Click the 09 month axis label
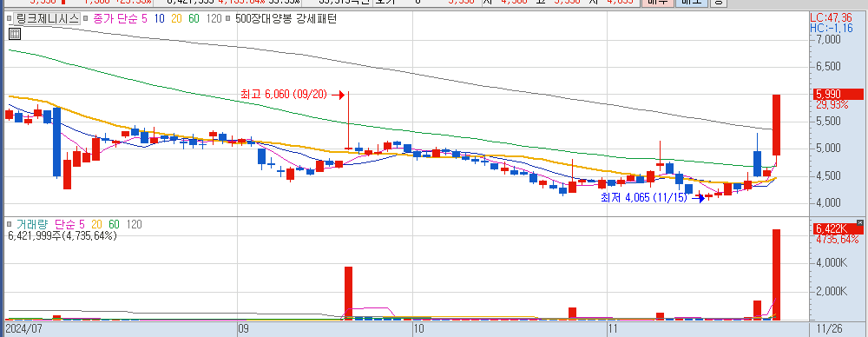This screenshot has width=868, height=337. click(243, 328)
